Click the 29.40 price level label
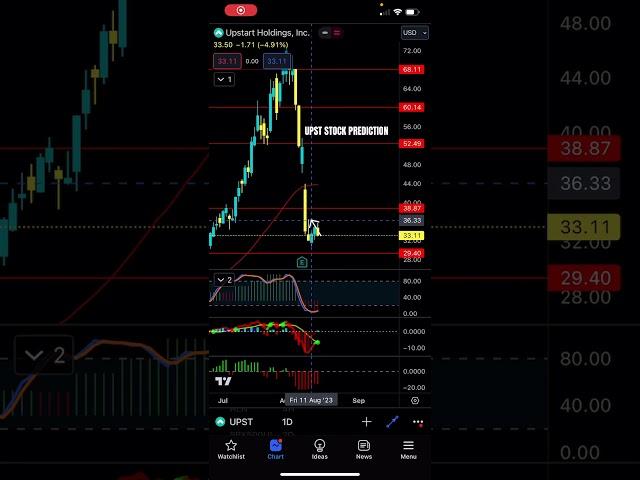Screen dimensions: 640x480 (x=412, y=253)
